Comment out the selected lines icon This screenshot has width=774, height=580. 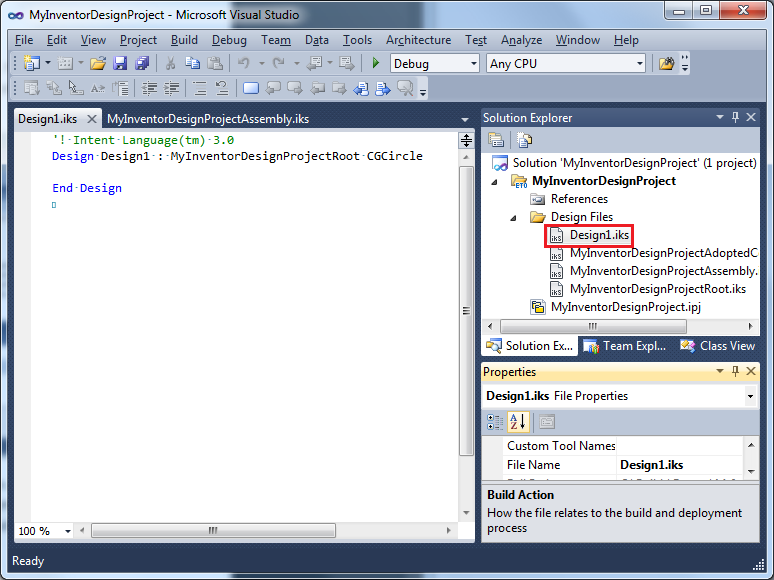[x=199, y=88]
